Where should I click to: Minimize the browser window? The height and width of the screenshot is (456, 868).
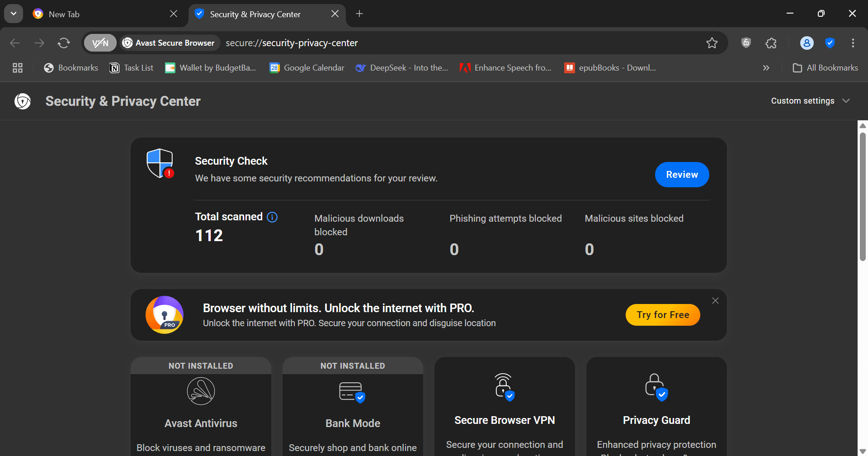click(x=790, y=14)
